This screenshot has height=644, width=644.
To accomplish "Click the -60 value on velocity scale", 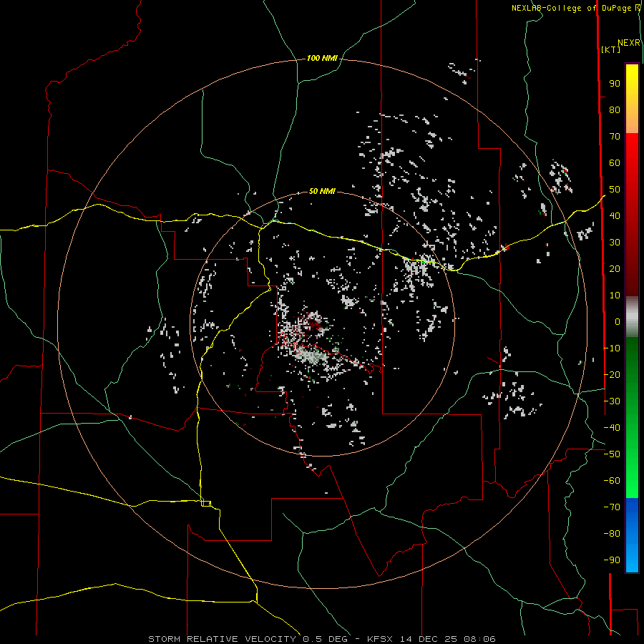I will pyautogui.click(x=612, y=481).
